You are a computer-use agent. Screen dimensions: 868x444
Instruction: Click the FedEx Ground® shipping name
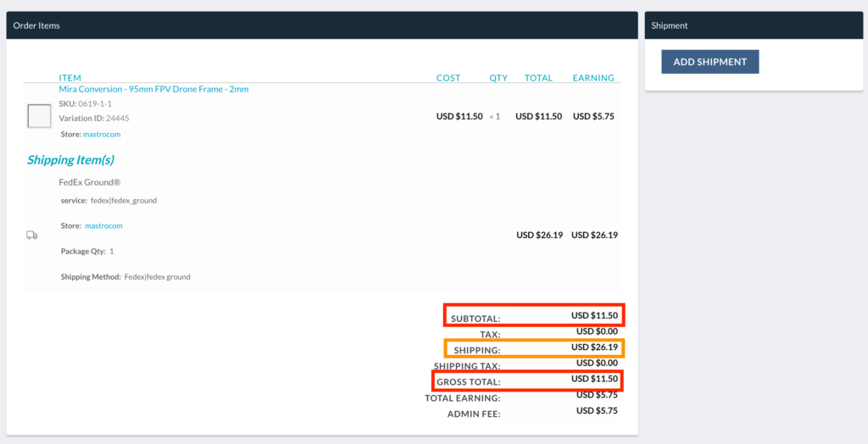point(90,182)
